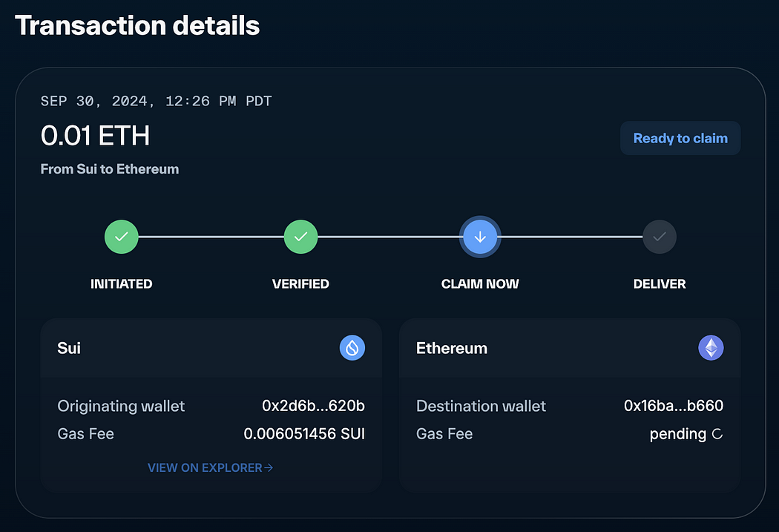Click destination wallet address 0x16ba...b660
This screenshot has width=779, height=532.
(673, 406)
